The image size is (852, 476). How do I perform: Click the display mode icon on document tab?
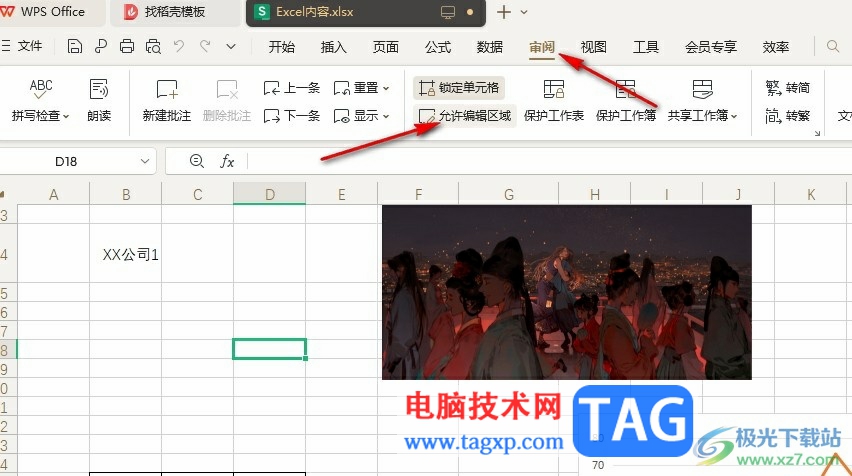pos(447,12)
